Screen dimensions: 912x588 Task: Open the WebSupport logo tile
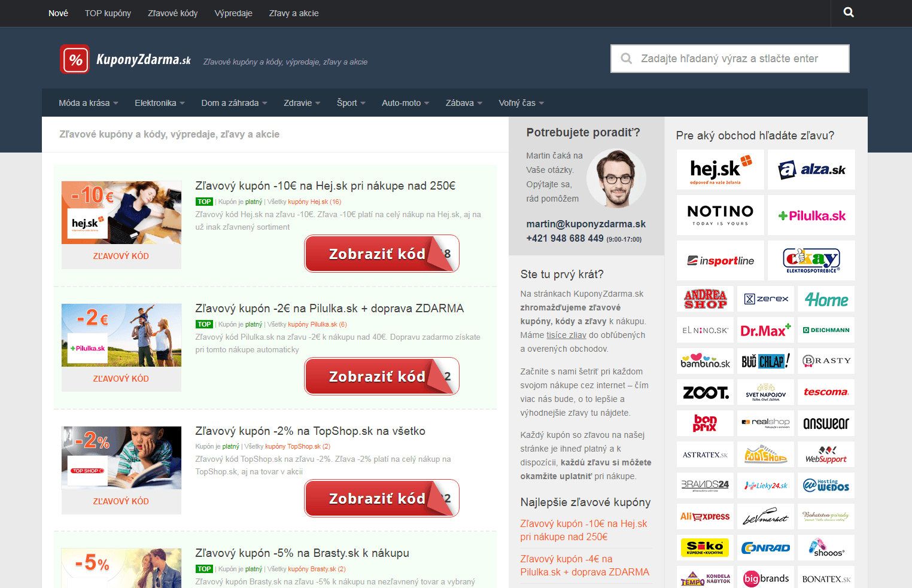point(826,455)
